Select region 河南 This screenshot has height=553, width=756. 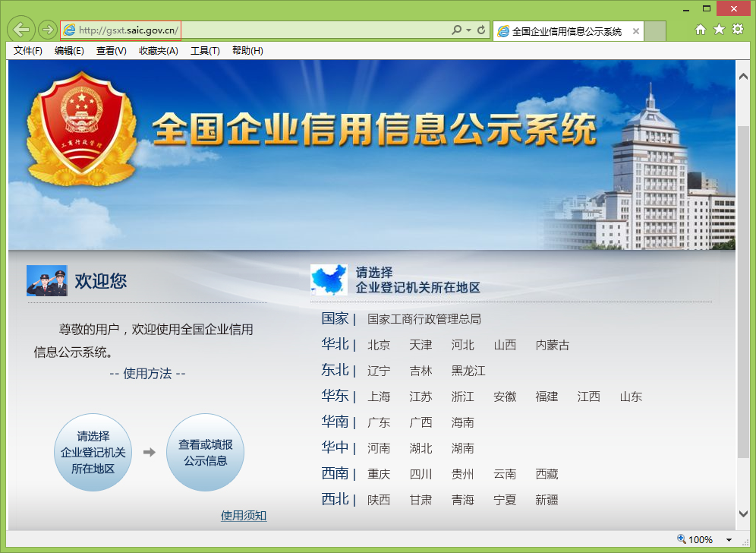click(x=379, y=448)
